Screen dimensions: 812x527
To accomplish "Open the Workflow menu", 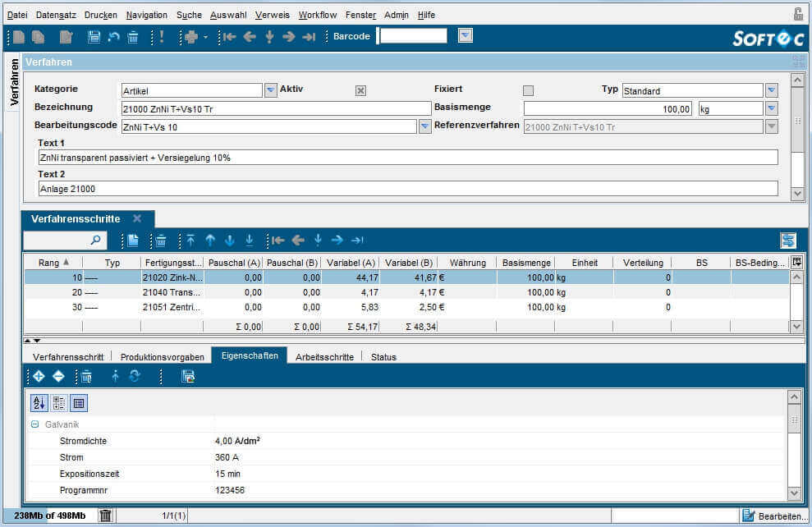I will (317, 15).
